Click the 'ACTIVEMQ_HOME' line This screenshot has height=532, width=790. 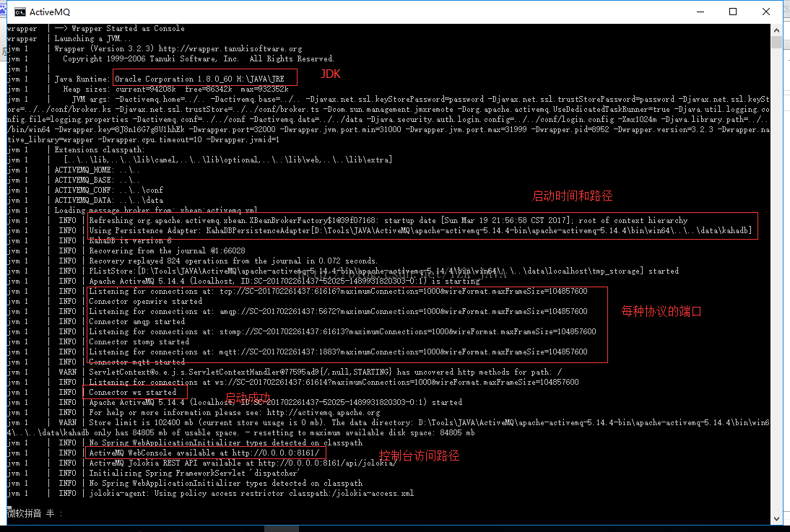click(97, 170)
